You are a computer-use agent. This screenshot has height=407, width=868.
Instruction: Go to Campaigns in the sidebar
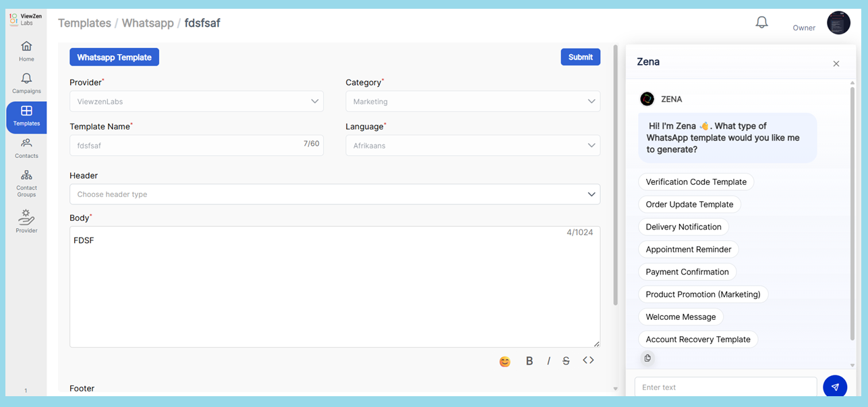[x=26, y=84]
